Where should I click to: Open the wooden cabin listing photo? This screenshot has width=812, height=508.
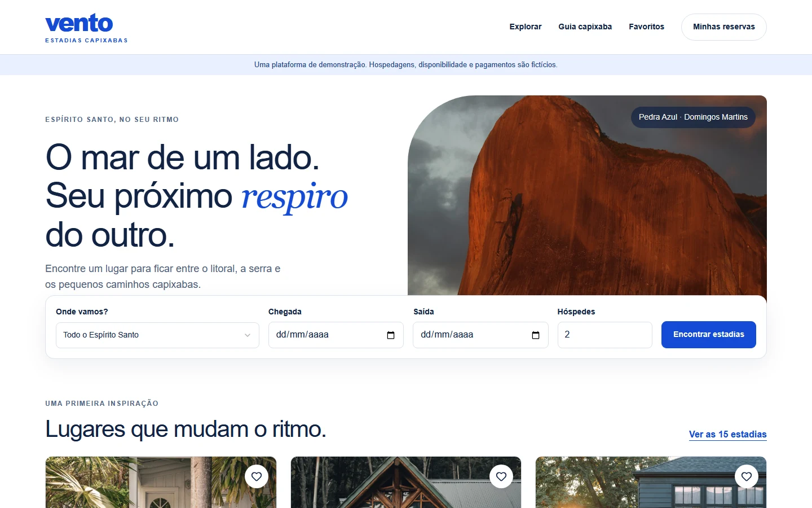[x=406, y=482]
